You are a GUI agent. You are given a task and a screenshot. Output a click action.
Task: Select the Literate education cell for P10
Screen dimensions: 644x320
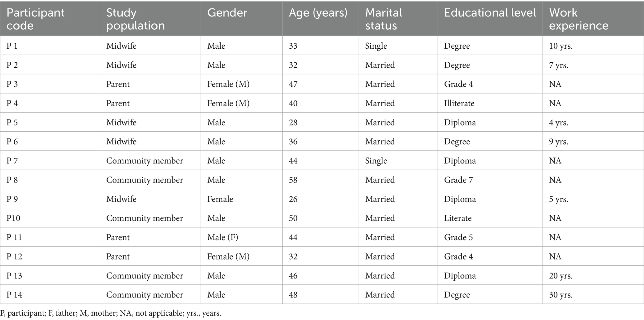(x=490, y=218)
